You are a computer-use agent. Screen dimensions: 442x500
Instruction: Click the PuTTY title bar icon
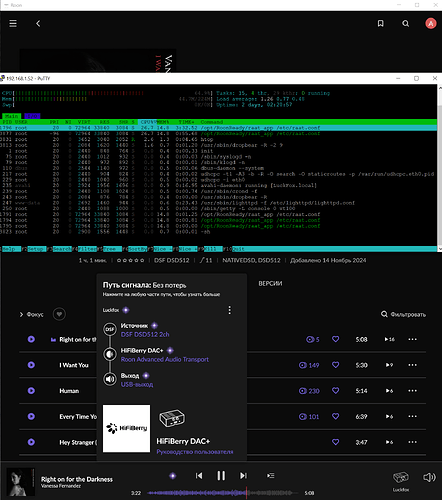3,78
